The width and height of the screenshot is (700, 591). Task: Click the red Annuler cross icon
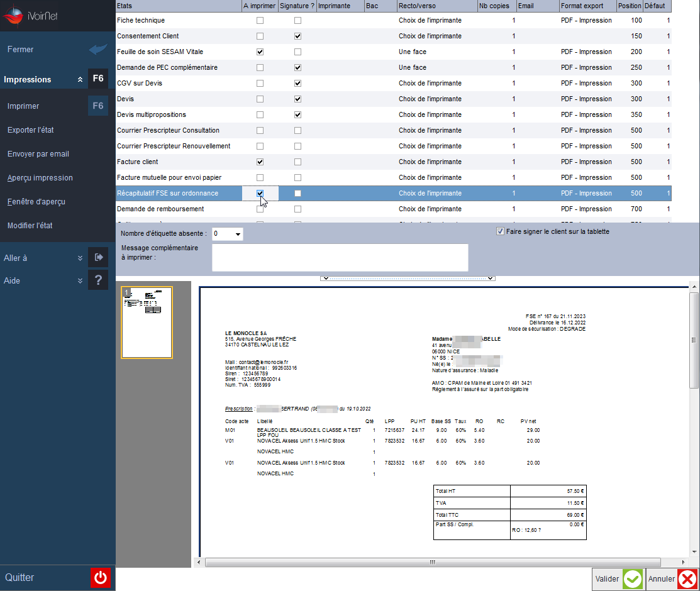(x=687, y=579)
